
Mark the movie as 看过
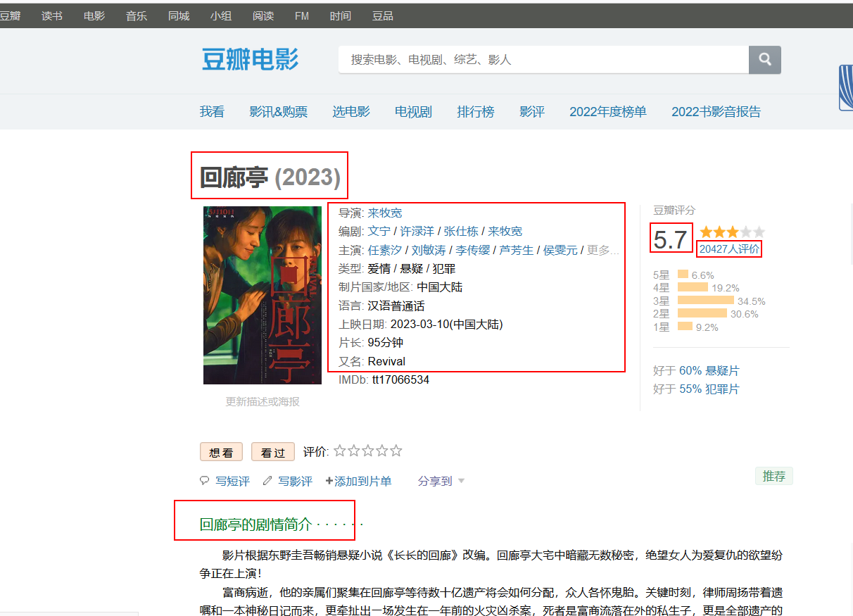tap(272, 453)
